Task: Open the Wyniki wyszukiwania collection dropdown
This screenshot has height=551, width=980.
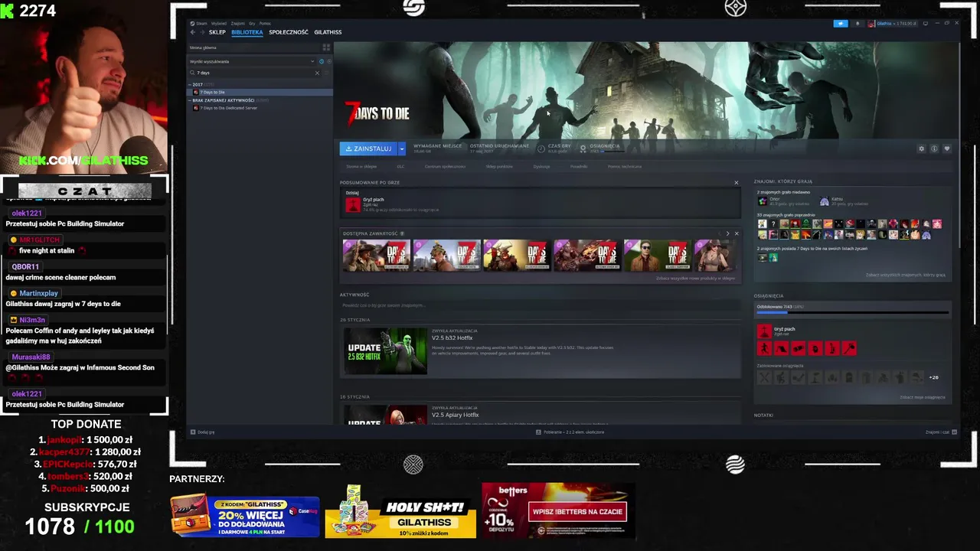Action: 253,61
